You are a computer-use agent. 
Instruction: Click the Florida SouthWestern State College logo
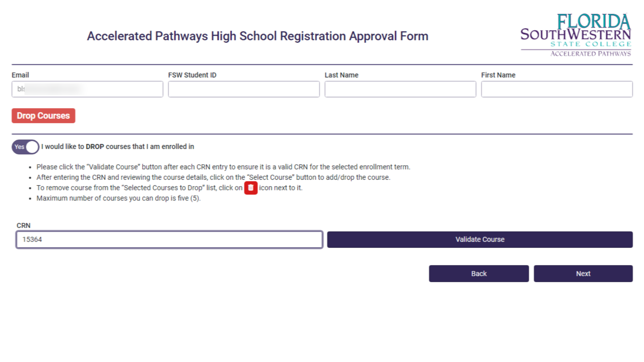(576, 35)
